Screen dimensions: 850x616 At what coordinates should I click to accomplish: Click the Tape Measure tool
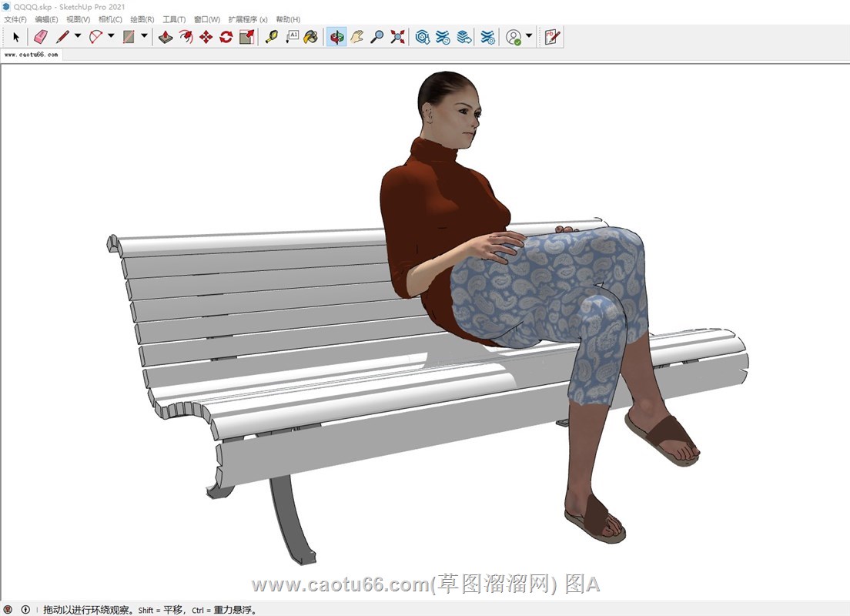coord(271,37)
